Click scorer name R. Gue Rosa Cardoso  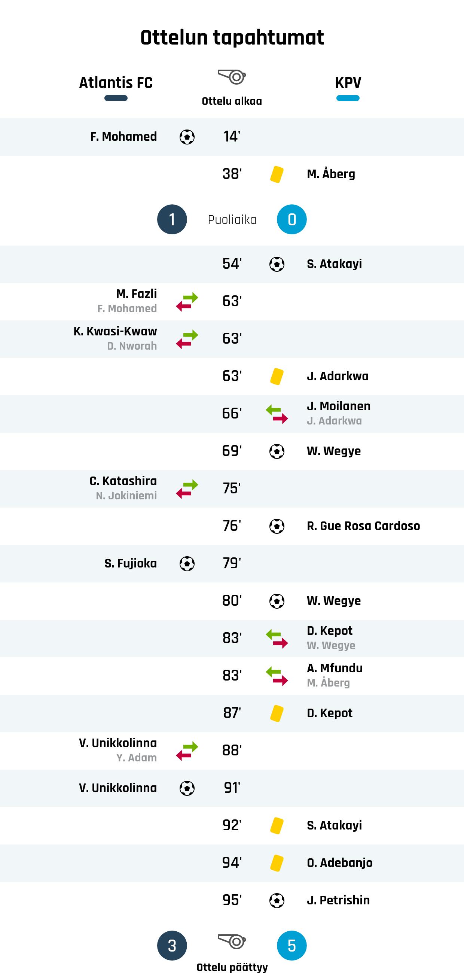pyautogui.click(x=363, y=526)
